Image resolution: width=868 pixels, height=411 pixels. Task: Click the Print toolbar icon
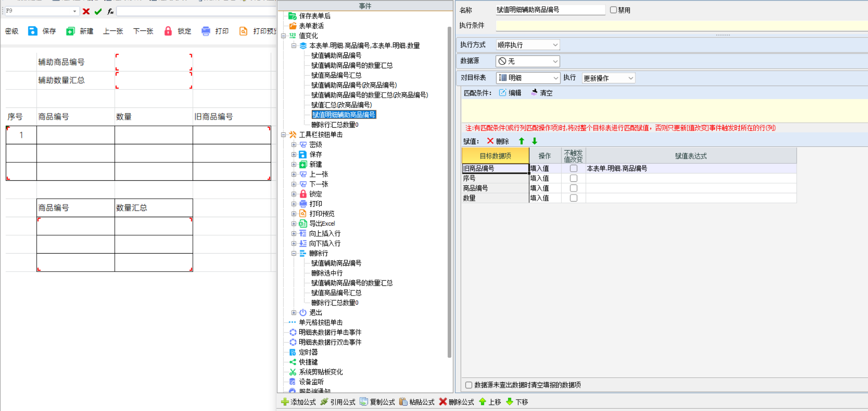tap(206, 31)
